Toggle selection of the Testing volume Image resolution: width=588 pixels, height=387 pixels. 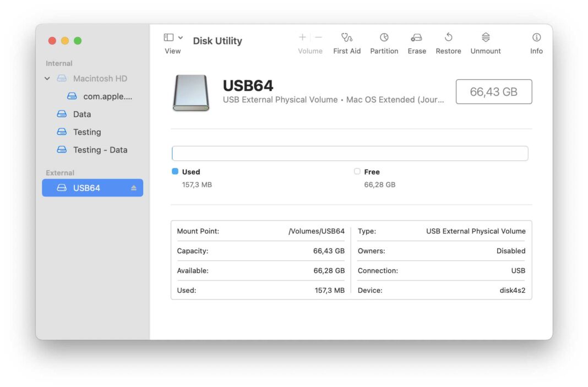pyautogui.click(x=86, y=132)
